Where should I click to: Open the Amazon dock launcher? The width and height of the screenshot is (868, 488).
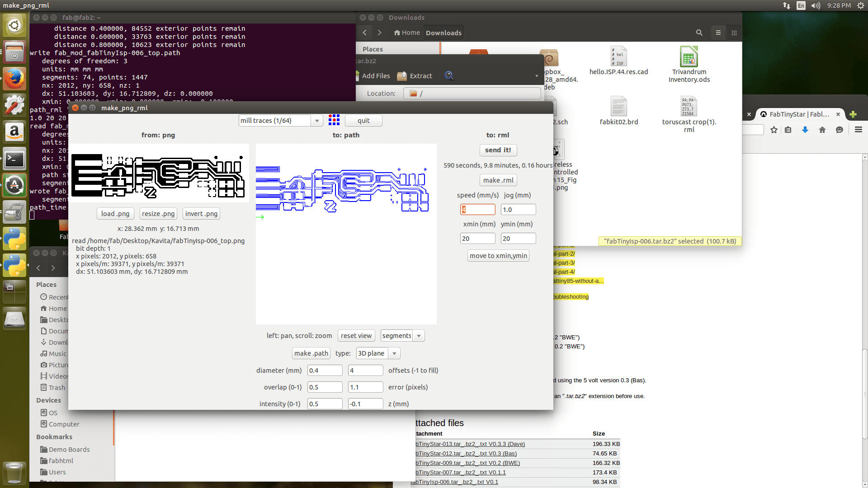point(14,132)
